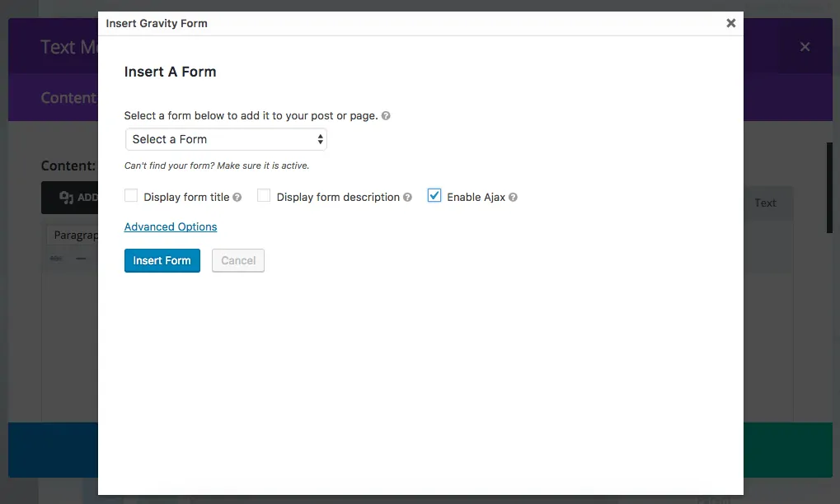Open the help icon beside Enable Ajax
Screen dimensions: 840x504
click(513, 198)
